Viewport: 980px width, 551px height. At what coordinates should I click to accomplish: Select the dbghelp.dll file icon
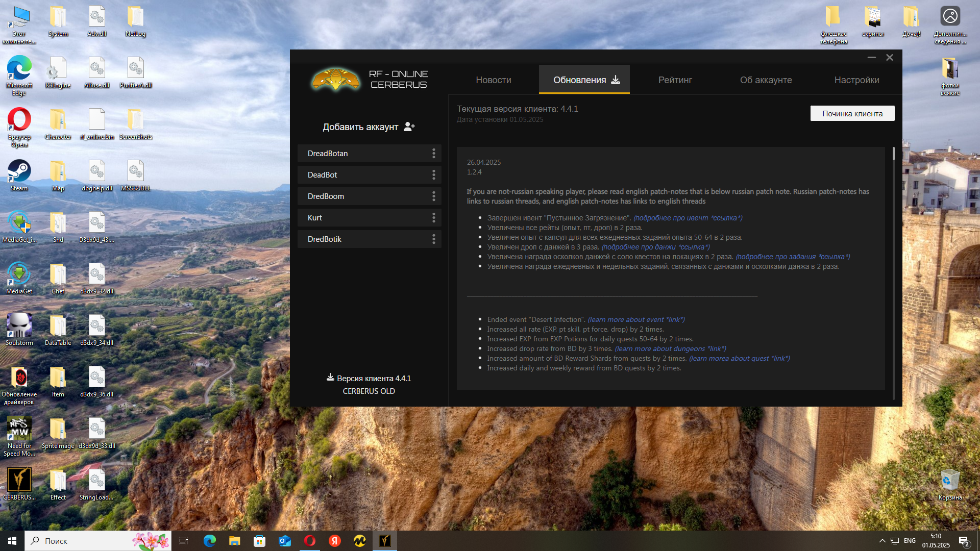(97, 176)
